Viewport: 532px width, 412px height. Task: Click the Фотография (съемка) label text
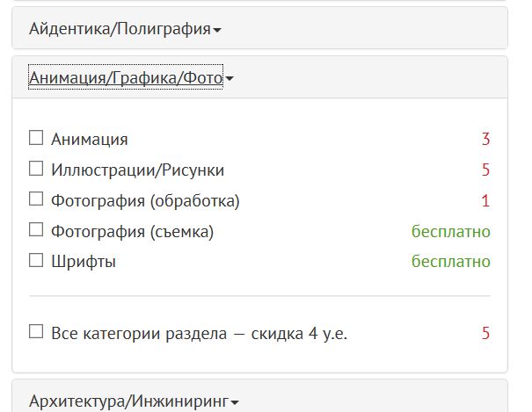point(132,231)
